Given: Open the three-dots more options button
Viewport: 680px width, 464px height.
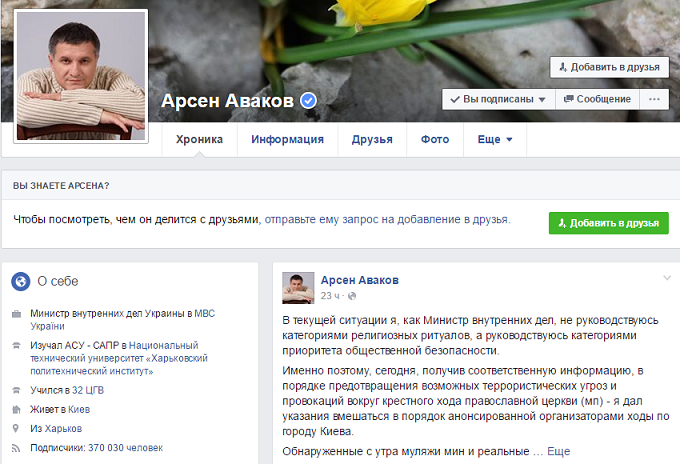Looking at the screenshot, I should coord(654,99).
